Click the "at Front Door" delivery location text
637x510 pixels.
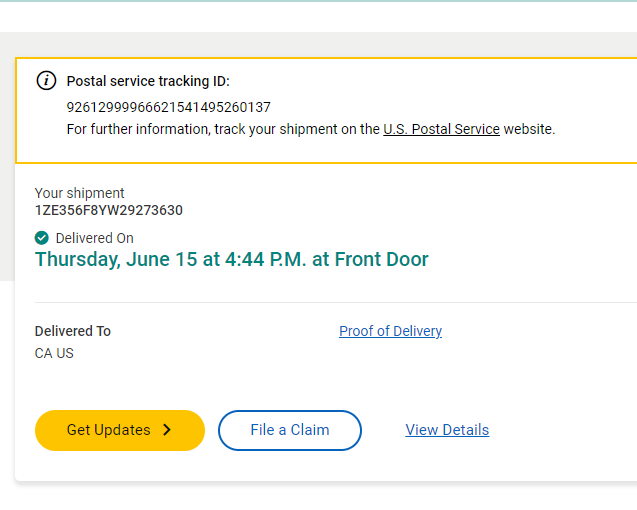(x=370, y=260)
